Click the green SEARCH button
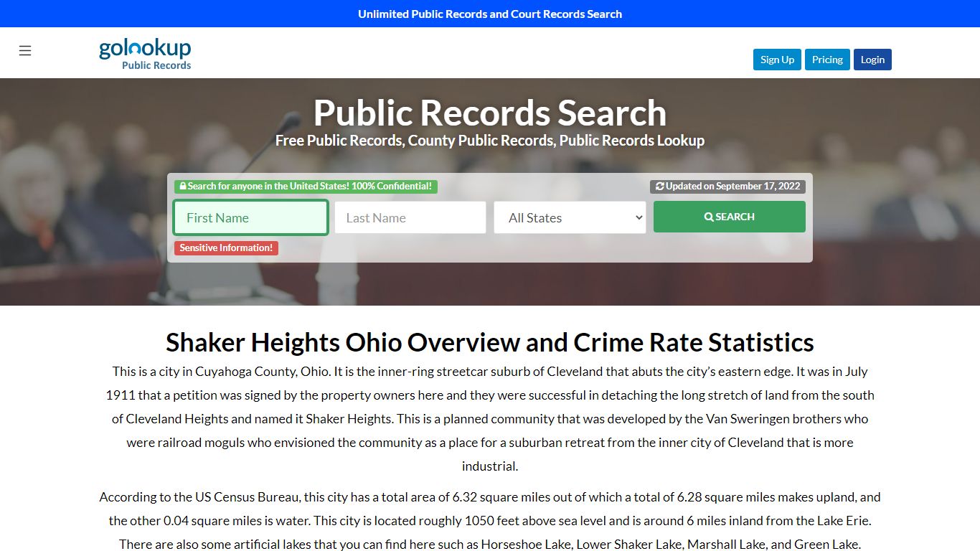Screen dimensions: 980x551 729,217
